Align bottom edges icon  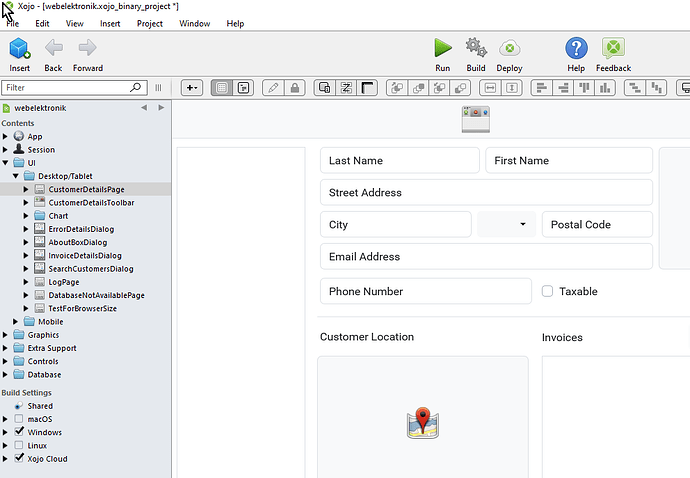coord(605,88)
